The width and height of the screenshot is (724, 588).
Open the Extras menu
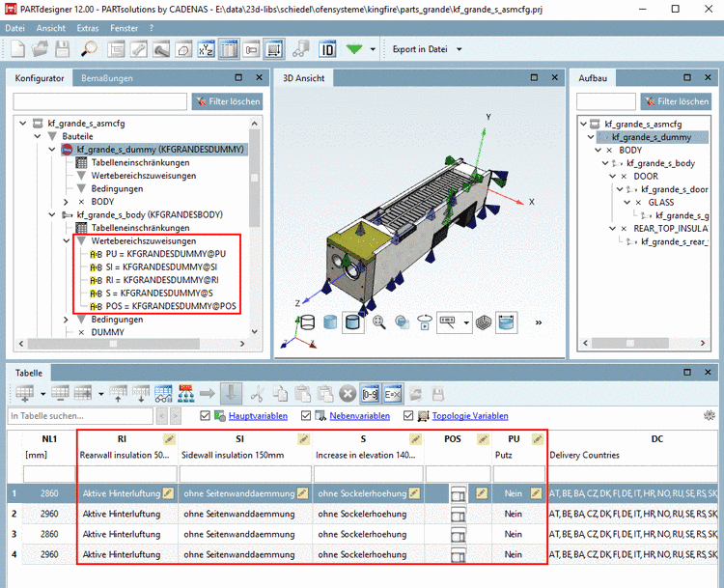[88, 28]
